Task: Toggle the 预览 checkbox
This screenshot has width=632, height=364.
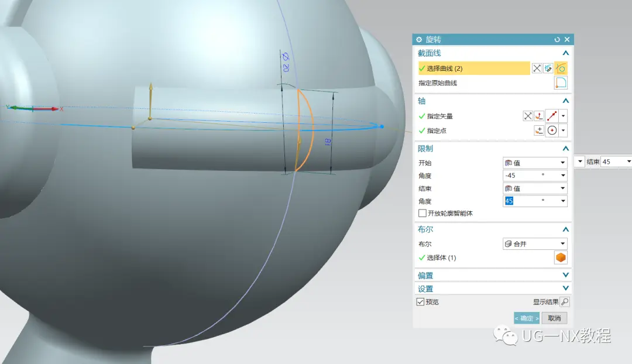Action: point(420,302)
